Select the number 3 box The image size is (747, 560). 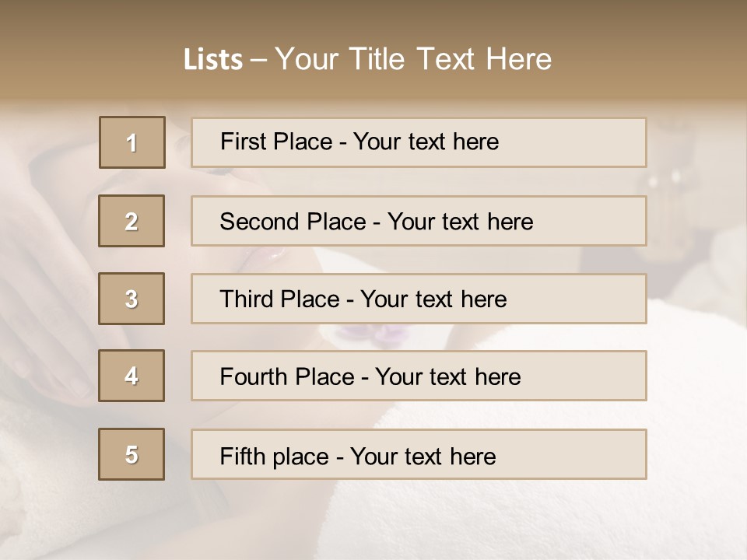(x=132, y=299)
